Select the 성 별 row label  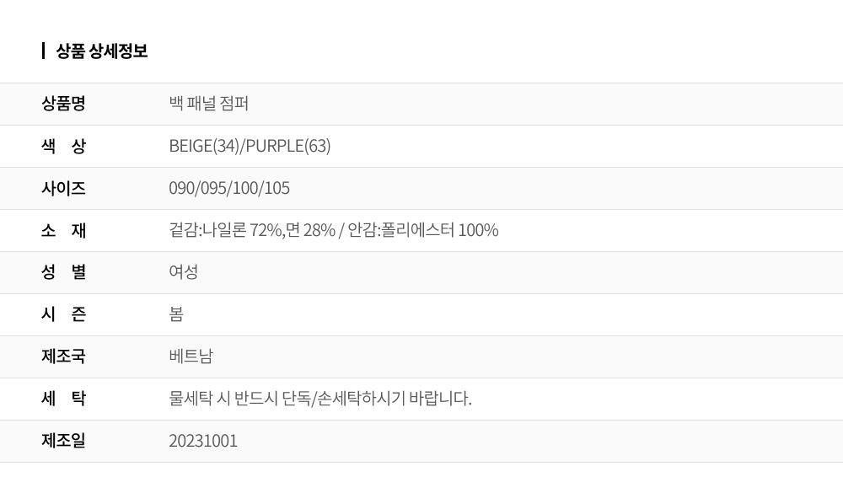point(63,272)
